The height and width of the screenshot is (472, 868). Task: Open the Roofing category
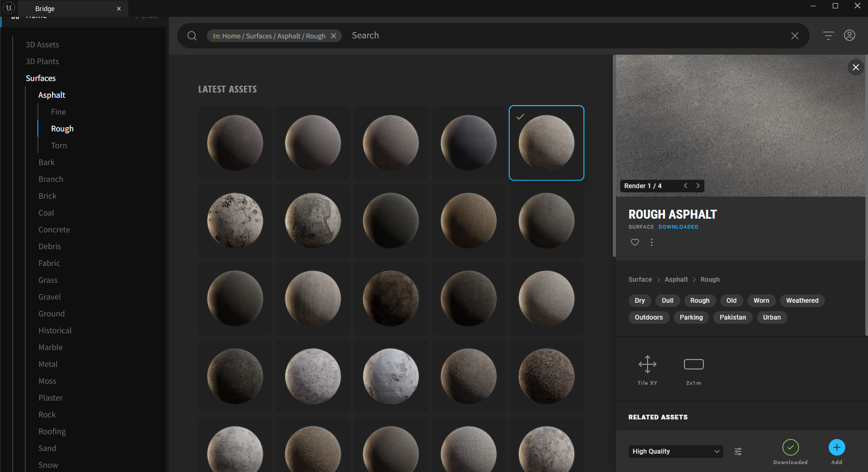(52, 432)
